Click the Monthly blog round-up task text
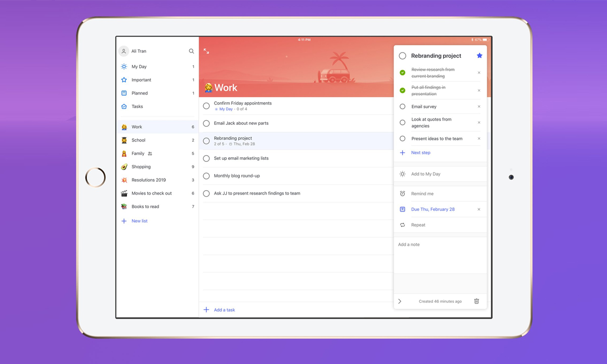Viewport: 607px width, 364px height. point(237,176)
